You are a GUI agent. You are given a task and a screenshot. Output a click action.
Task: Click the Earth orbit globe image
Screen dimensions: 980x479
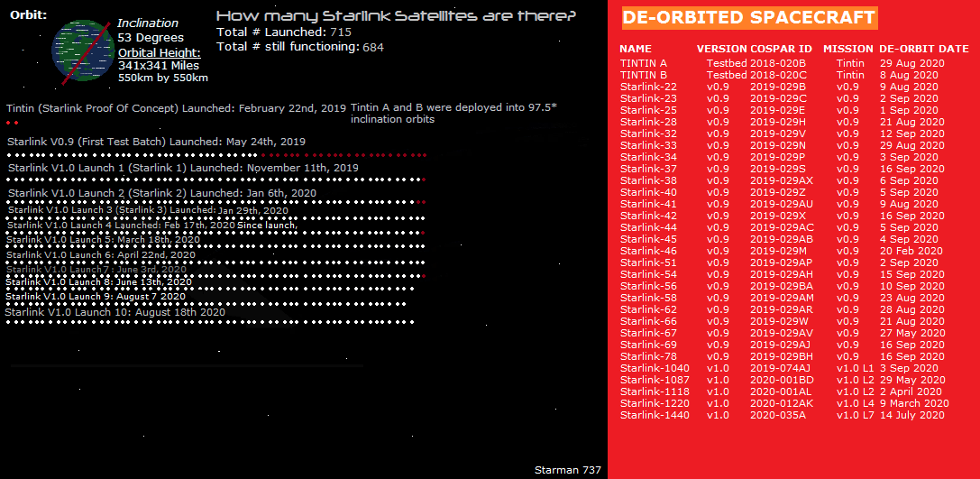(x=83, y=51)
